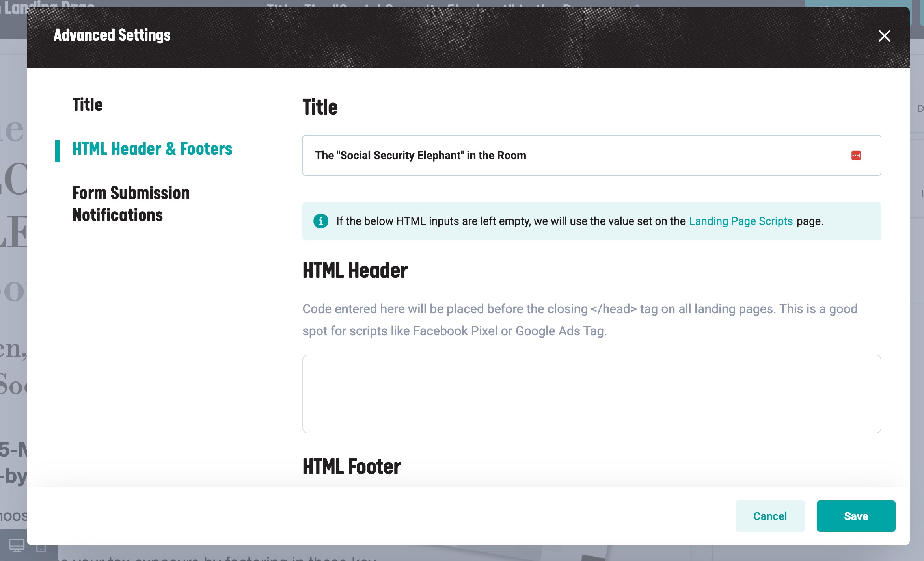Click the info icon in the teal notice
Viewport: 924px width, 561px height.
tap(320, 221)
